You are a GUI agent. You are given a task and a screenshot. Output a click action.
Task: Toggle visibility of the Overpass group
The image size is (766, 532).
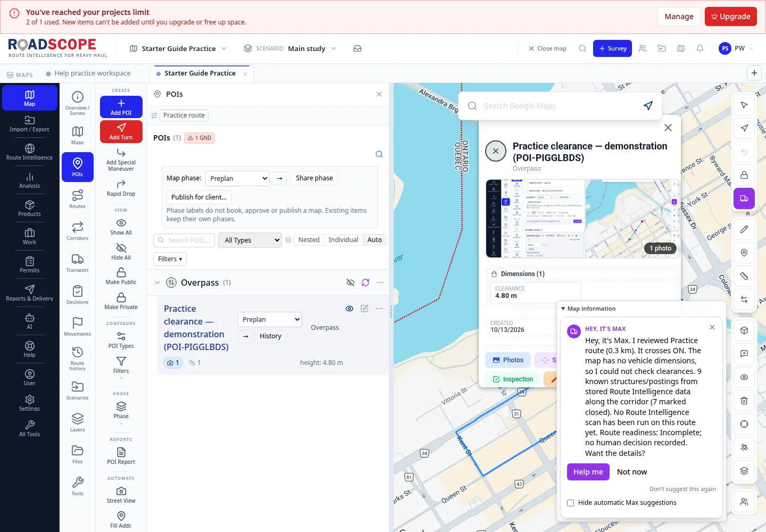tap(351, 282)
